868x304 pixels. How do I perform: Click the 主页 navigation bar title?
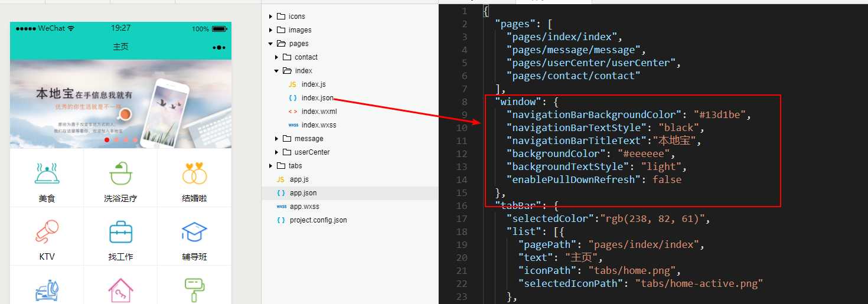click(120, 47)
